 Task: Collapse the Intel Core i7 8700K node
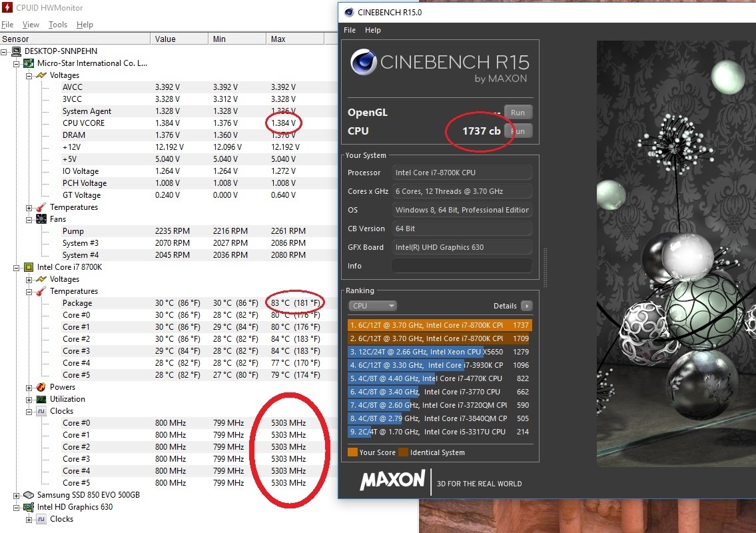(17, 268)
